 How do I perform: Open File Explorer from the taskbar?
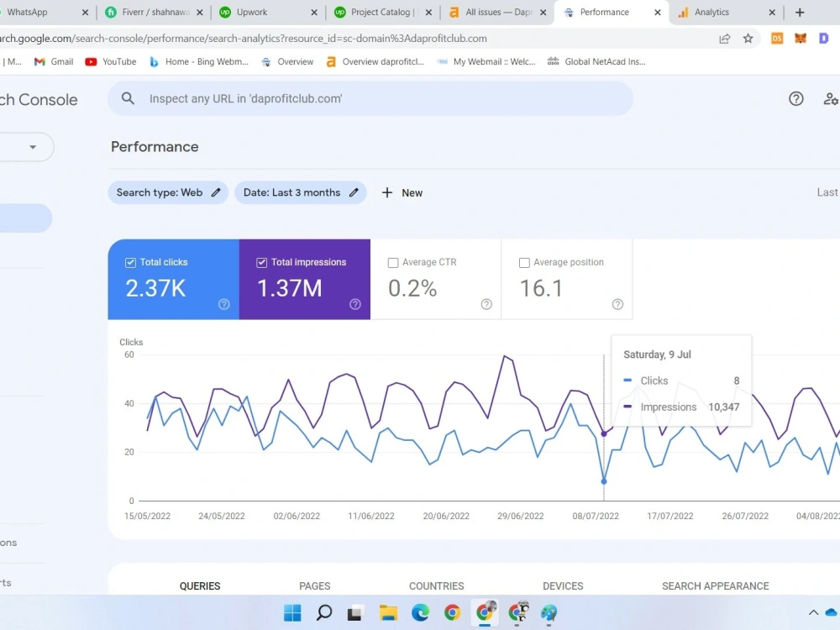388,612
